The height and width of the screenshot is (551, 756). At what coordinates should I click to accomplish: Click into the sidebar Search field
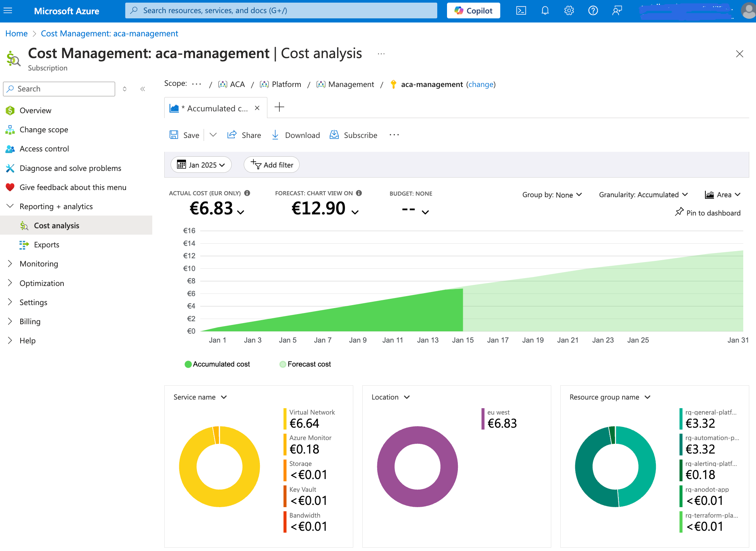click(59, 89)
